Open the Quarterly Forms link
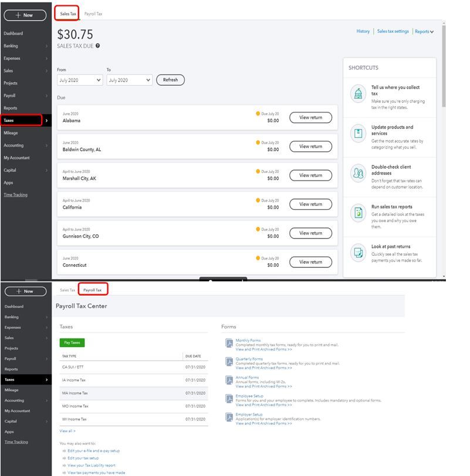The height and width of the screenshot is (476, 470). coord(249,359)
